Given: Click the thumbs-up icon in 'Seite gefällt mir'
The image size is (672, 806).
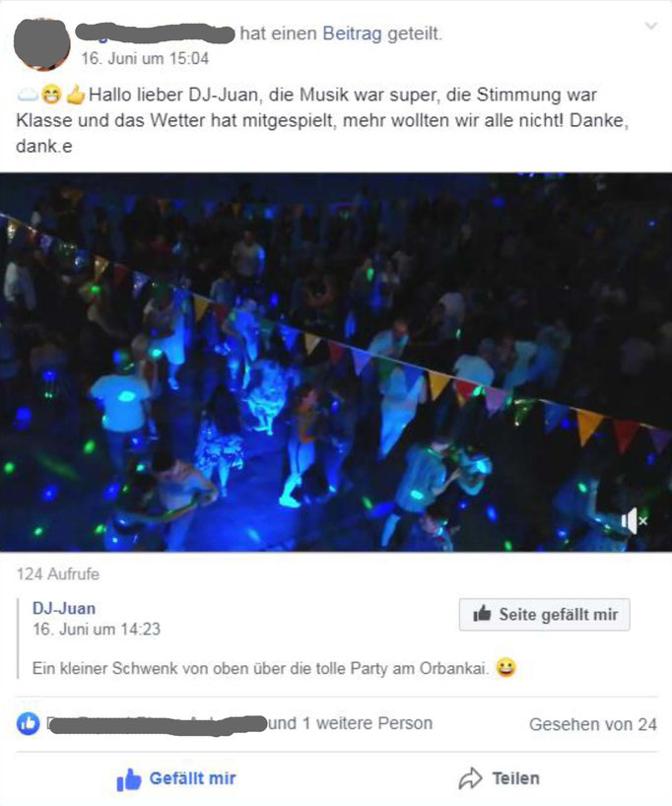Looking at the screenshot, I should (482, 613).
